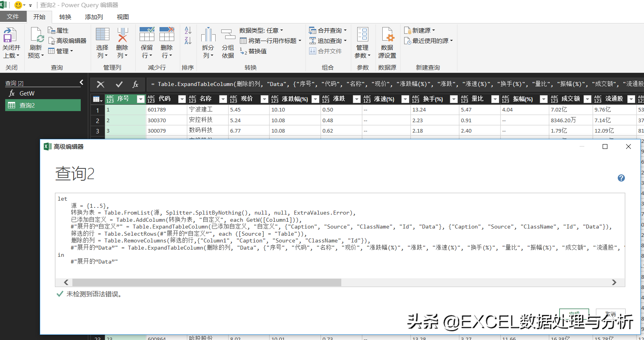Open the 涨跌幅(%) column filter dropdown
644x340 pixels.
click(x=315, y=99)
